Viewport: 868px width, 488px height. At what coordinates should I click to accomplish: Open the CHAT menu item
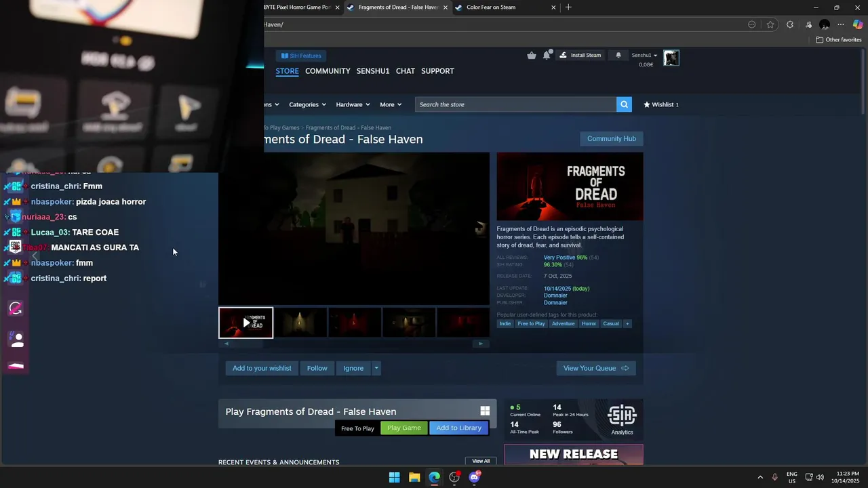(x=406, y=70)
